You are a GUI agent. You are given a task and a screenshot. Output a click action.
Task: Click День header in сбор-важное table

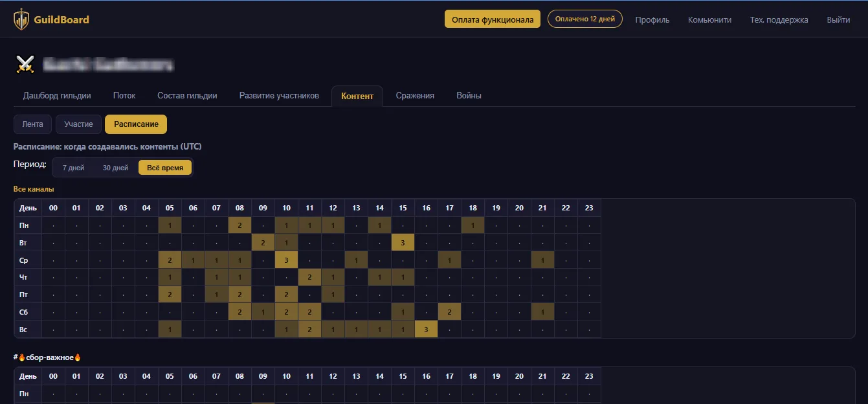tap(28, 376)
